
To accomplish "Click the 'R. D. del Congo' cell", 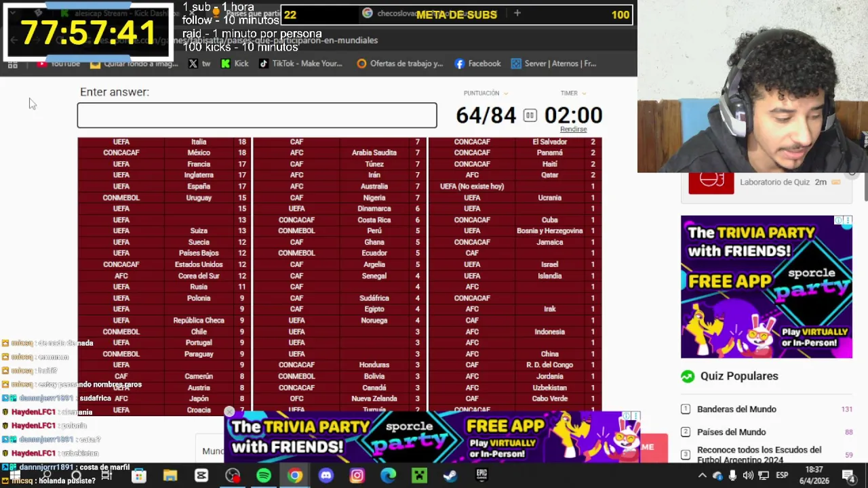I will [x=550, y=365].
